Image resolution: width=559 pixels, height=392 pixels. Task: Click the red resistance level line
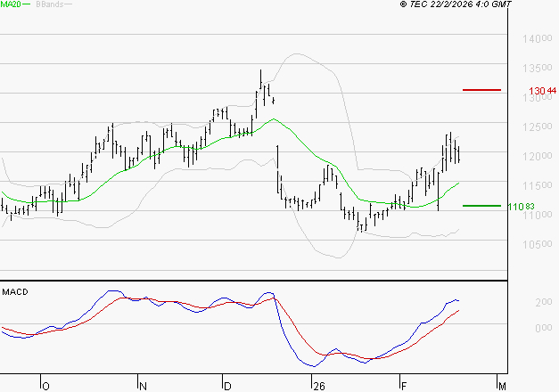coord(481,90)
